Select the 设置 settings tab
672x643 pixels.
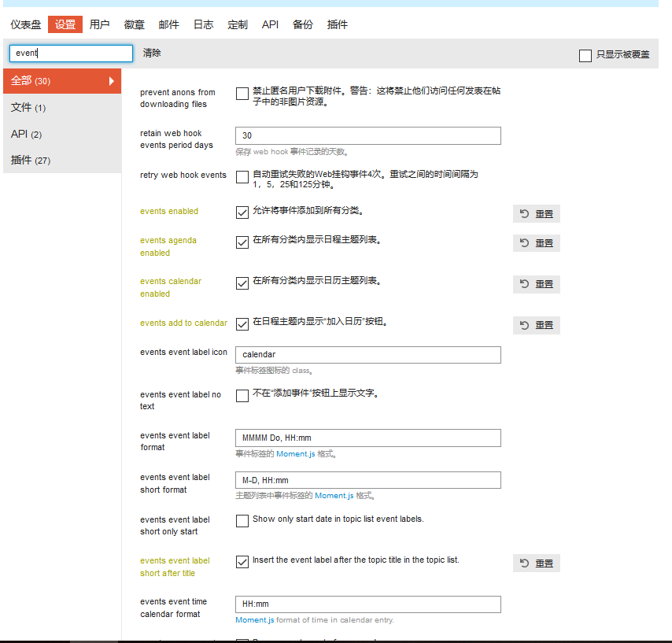[65, 24]
